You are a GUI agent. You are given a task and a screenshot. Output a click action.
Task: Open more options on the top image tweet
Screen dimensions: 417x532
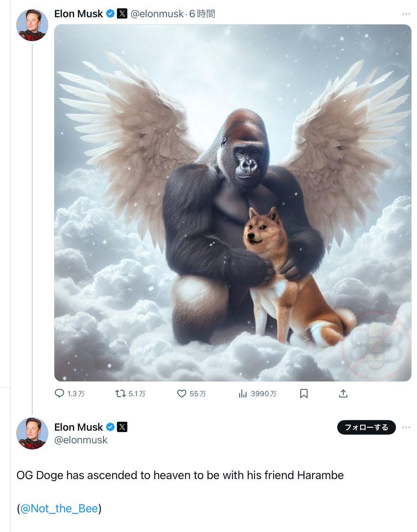[x=406, y=14]
